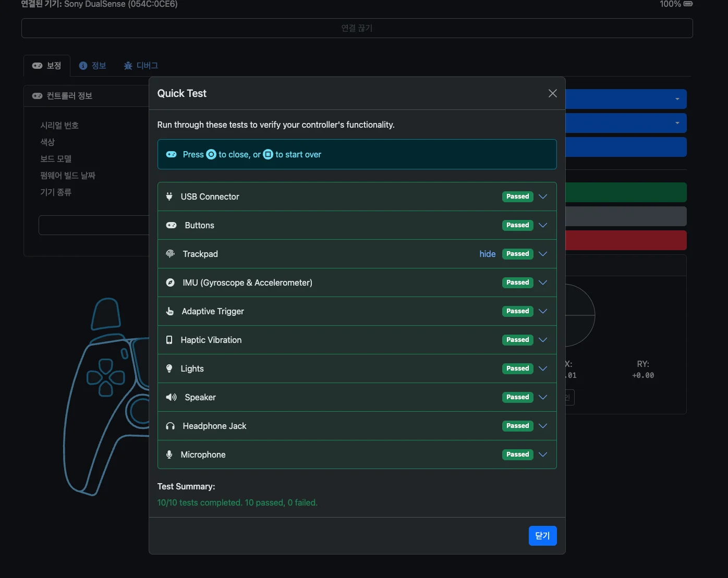
Task: Click the hide link on Trackpad row
Action: pos(488,254)
